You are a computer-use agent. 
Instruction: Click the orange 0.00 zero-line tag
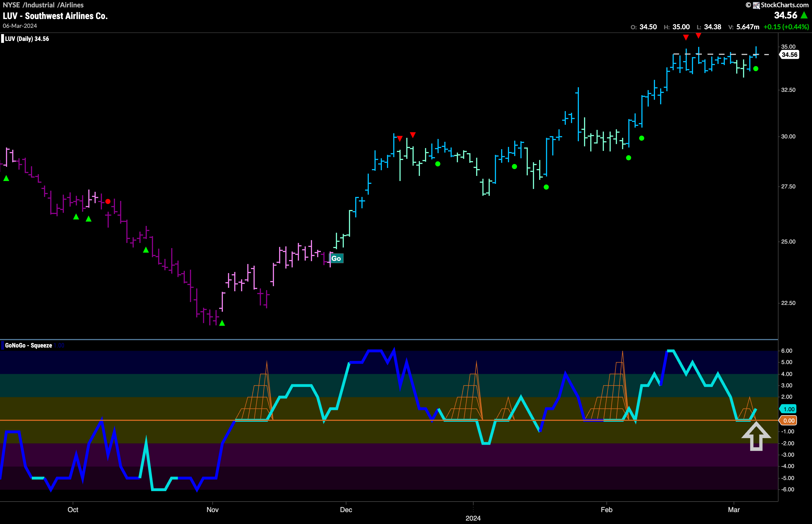tap(788, 421)
